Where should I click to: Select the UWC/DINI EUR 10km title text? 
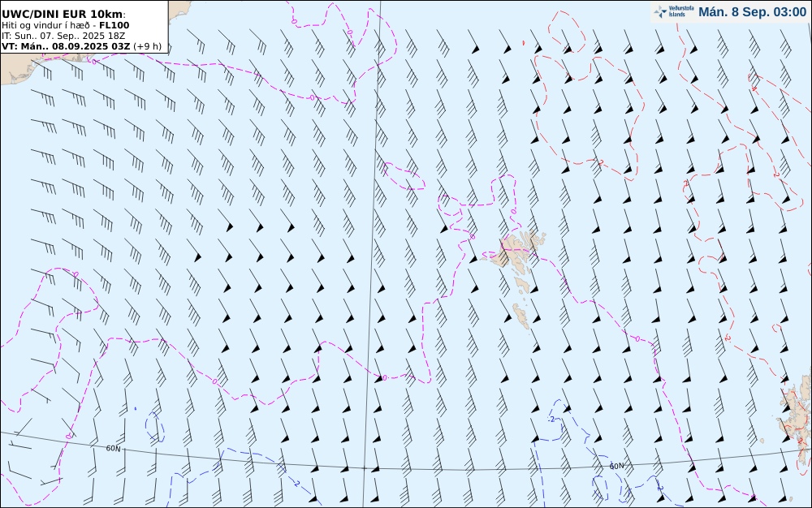pos(63,14)
